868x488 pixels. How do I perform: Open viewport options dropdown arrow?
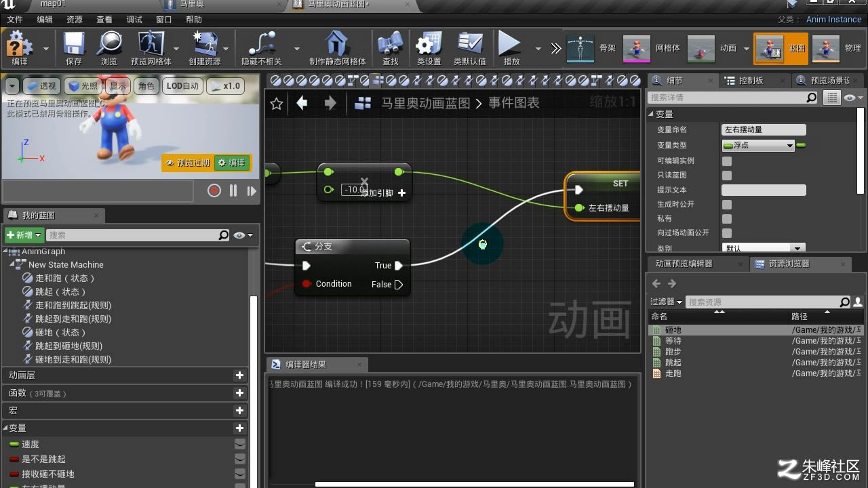(12, 86)
